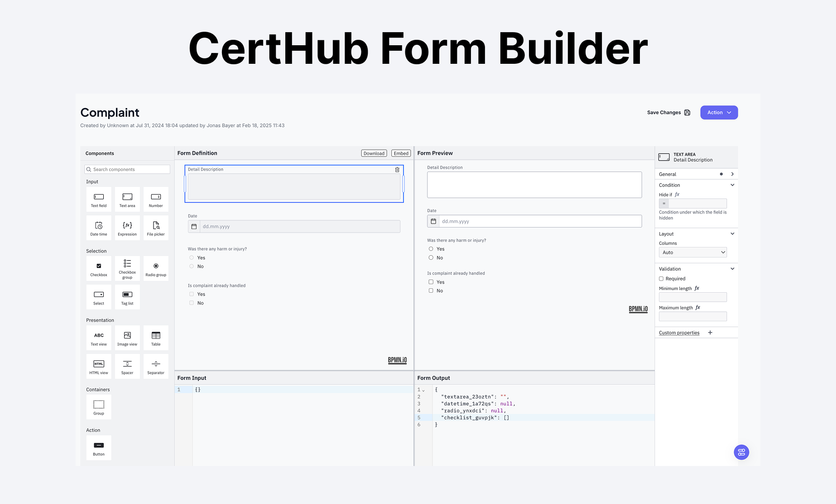Viewport: 836px width, 504px height.
Task: Collapse the Condition section
Action: [732, 185]
